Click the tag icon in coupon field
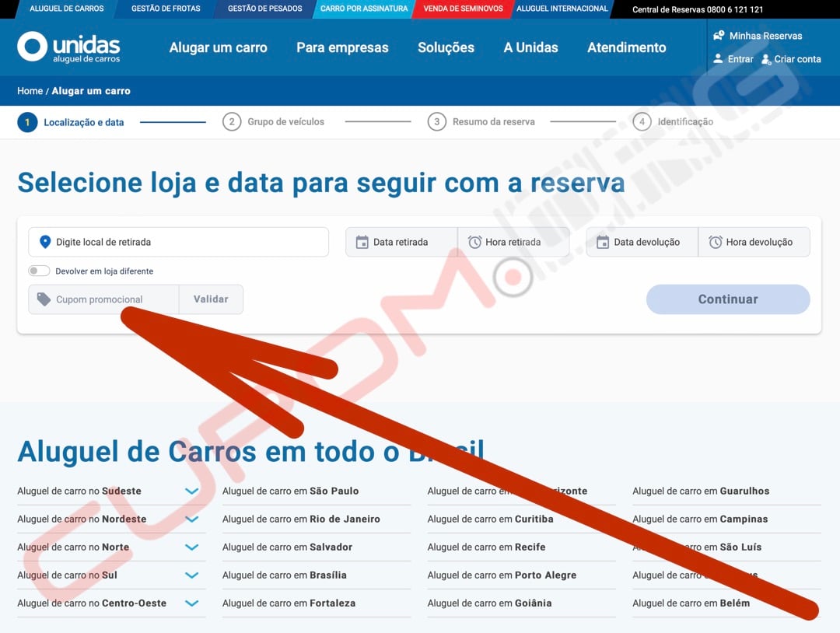The image size is (840, 633). coord(44,299)
